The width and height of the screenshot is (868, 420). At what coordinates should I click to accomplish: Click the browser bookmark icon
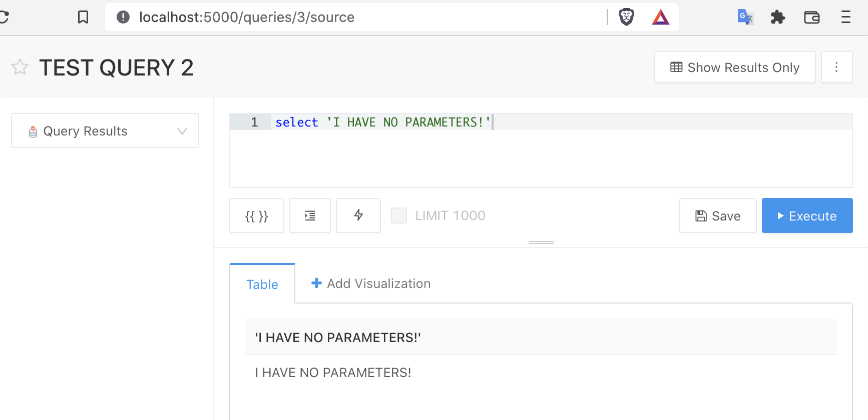coord(83,17)
